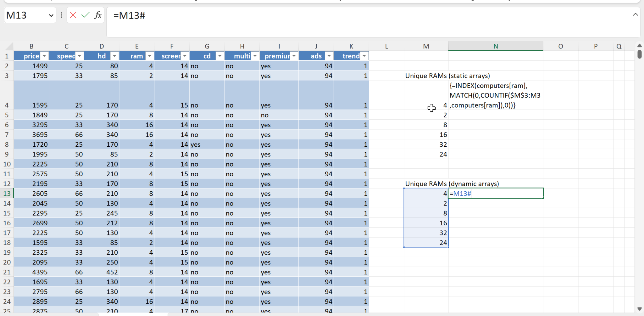Select row 13 header
644x316 pixels.
coord(7,194)
